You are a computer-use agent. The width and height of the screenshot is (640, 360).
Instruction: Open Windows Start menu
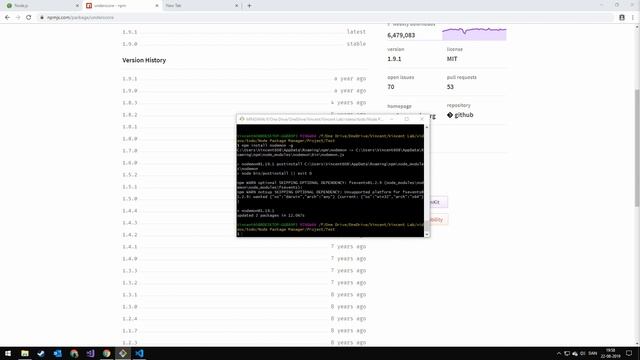[8, 353]
